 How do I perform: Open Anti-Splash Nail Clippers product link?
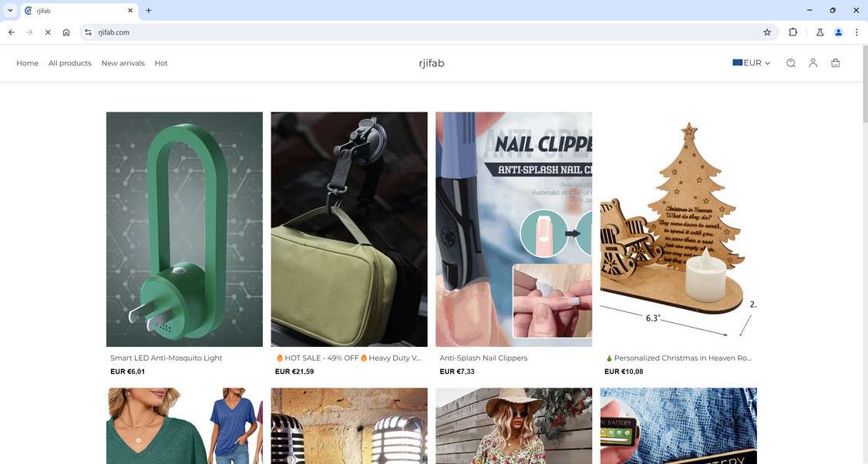pyautogui.click(x=483, y=358)
